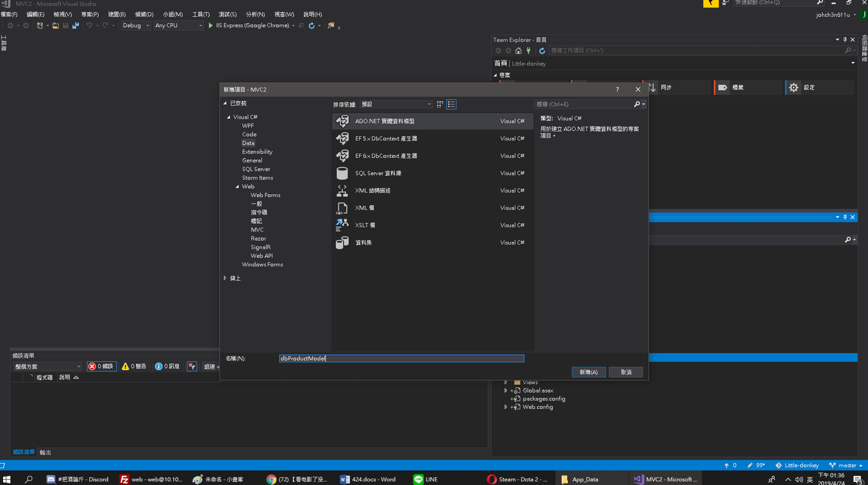This screenshot has height=485, width=868.
Task: Expand 線上 online node
Action: click(225, 278)
